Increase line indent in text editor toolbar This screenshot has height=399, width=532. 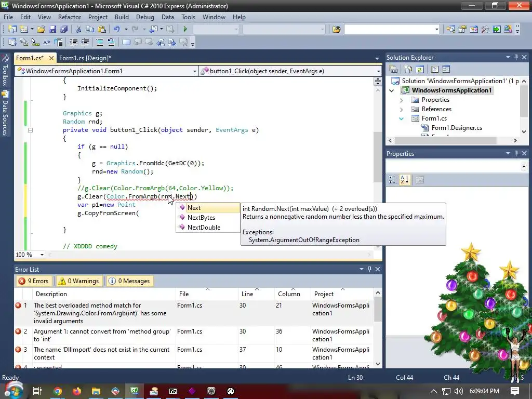click(x=85, y=43)
